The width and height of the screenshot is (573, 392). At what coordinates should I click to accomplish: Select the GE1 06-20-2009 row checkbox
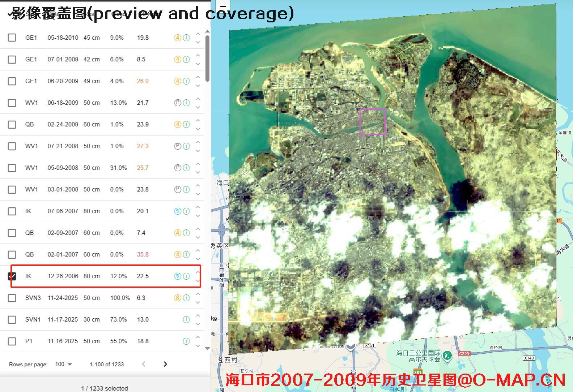pyautogui.click(x=12, y=81)
